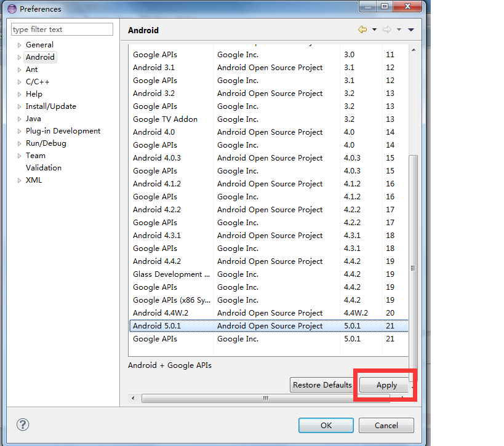This screenshot has width=504, height=446.
Task: Select Google APIs row with API 21
Action: pos(268,339)
